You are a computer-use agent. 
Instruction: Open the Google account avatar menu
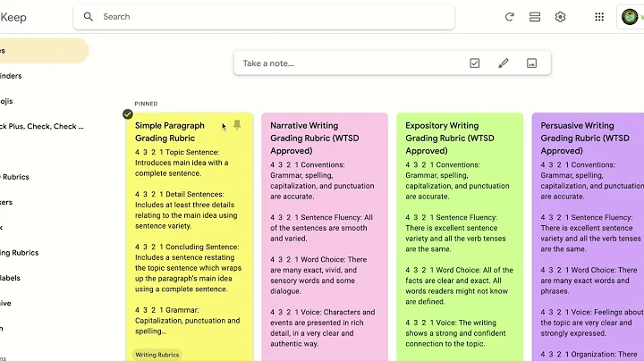click(x=631, y=17)
